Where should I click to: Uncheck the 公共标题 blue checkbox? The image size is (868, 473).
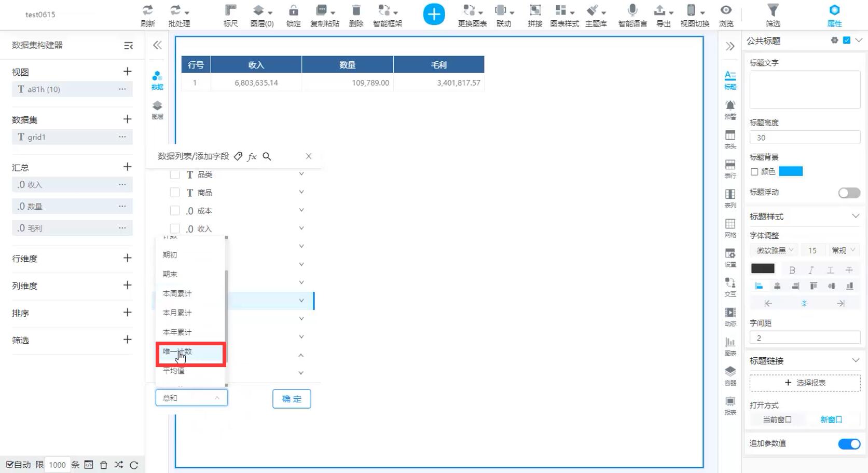coord(847,40)
